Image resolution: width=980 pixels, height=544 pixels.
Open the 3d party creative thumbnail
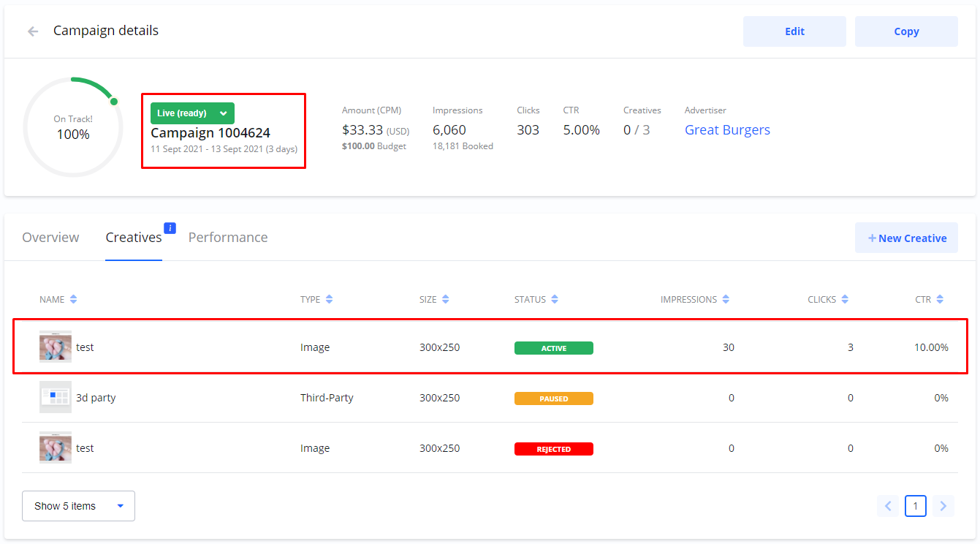[56, 398]
